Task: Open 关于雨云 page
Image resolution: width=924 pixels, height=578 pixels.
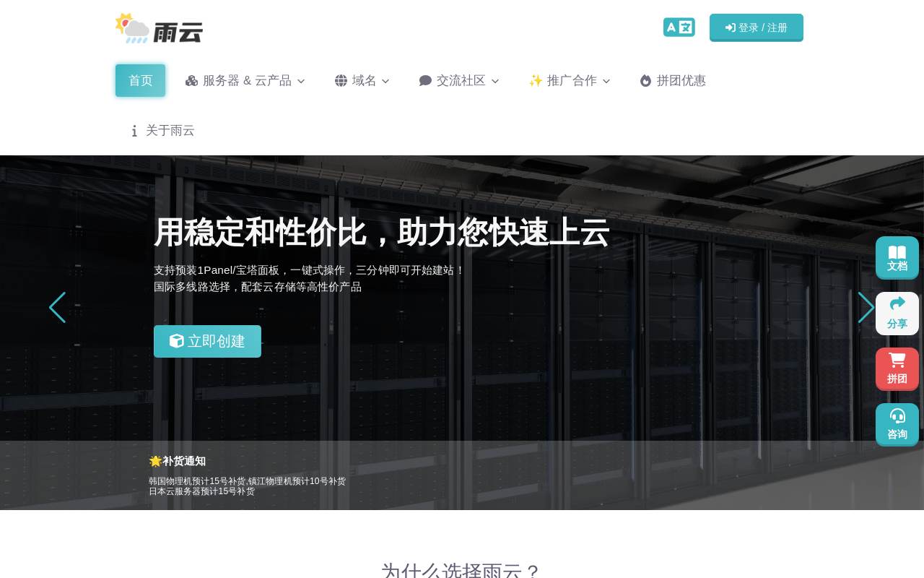Action: coord(162,131)
